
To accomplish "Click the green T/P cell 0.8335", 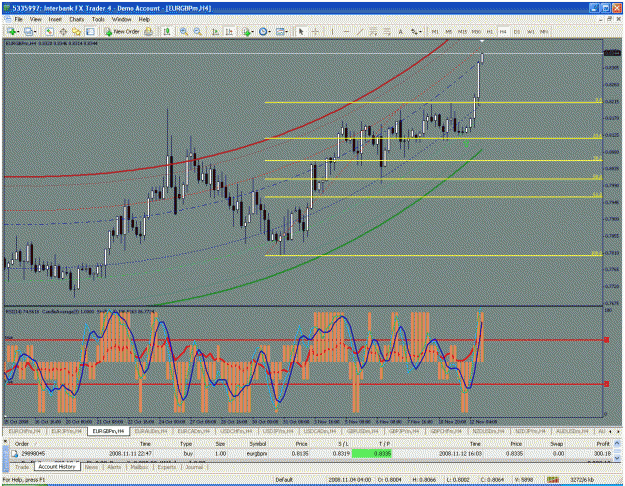I will point(371,453).
